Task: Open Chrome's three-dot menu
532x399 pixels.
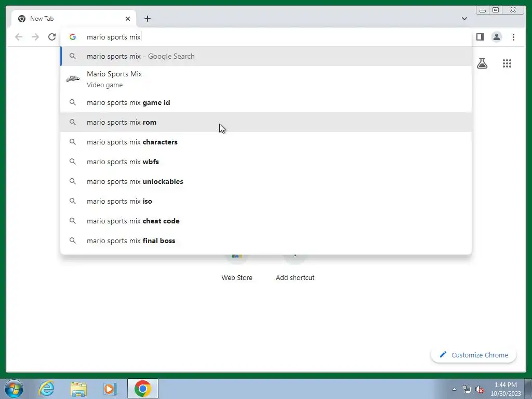Action: (x=513, y=37)
